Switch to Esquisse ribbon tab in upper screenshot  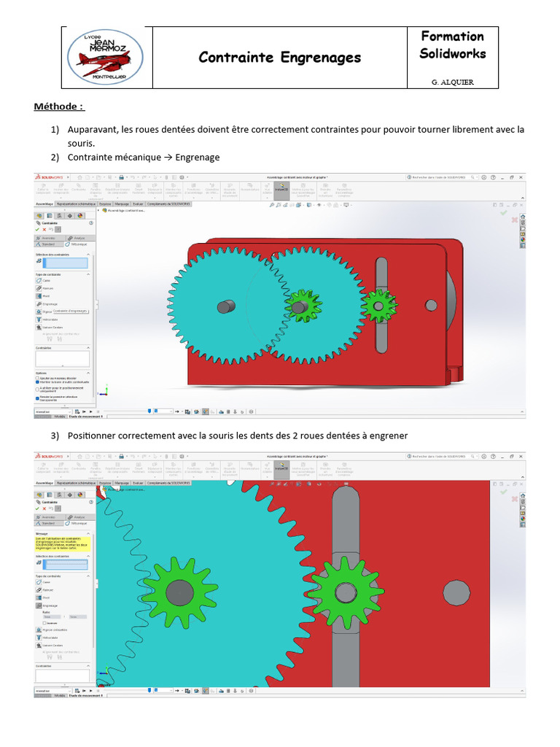(105, 204)
